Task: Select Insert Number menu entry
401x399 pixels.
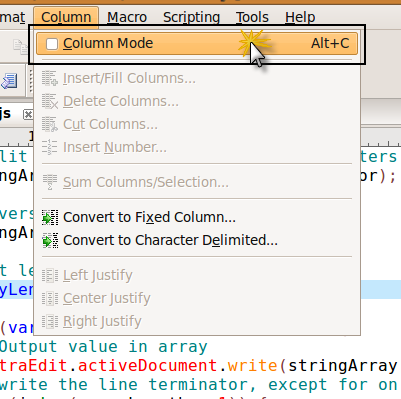Action: (x=197, y=148)
